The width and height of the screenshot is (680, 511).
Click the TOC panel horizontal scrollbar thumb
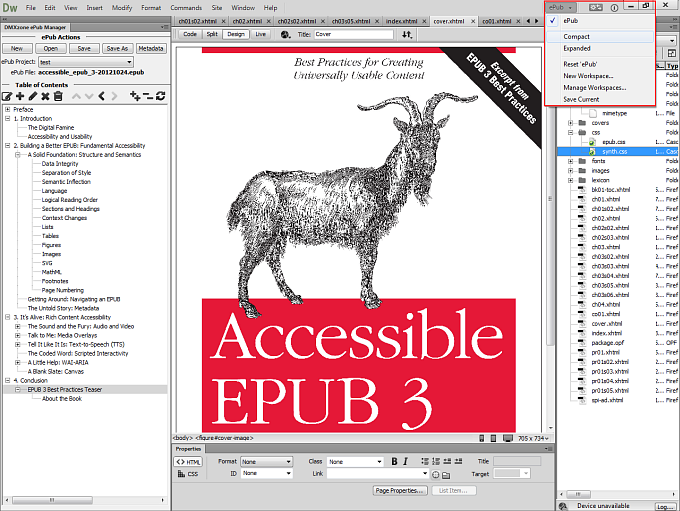[x=52, y=500]
